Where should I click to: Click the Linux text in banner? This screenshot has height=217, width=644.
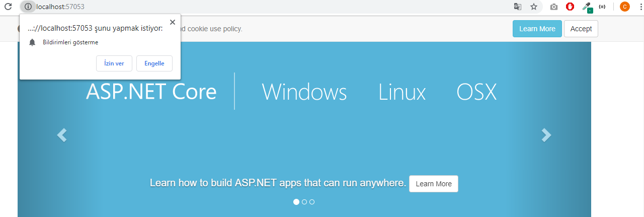pyautogui.click(x=402, y=92)
